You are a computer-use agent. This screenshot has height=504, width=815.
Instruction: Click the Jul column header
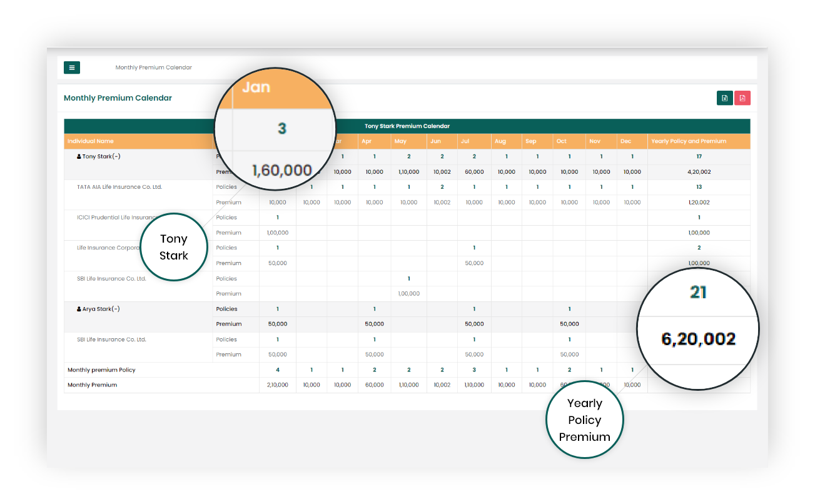click(465, 141)
